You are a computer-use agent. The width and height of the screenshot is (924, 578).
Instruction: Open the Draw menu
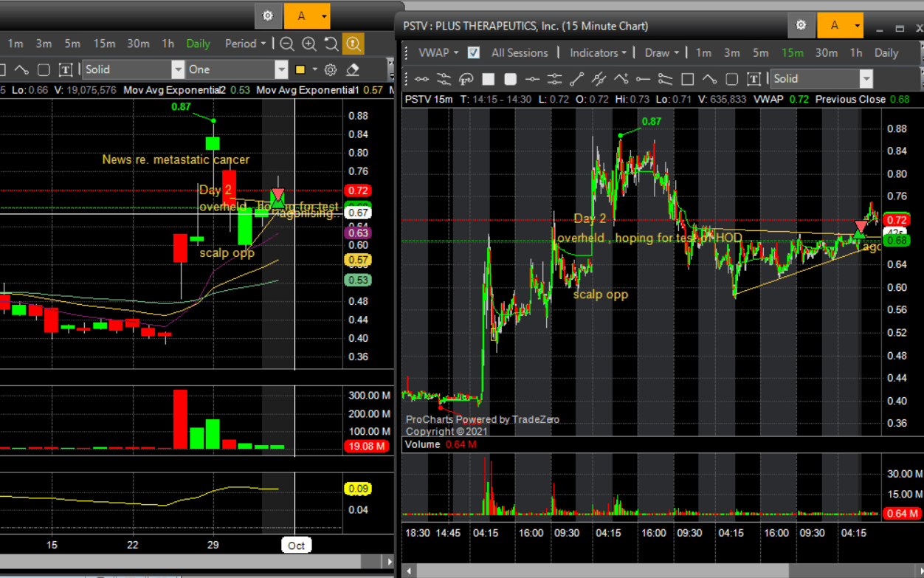coord(661,52)
